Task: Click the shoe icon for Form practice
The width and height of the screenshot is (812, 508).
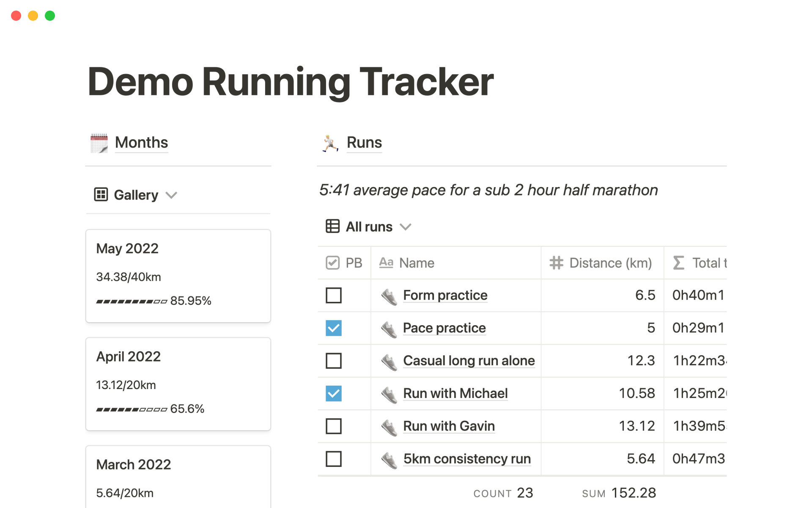Action: pyautogui.click(x=389, y=296)
